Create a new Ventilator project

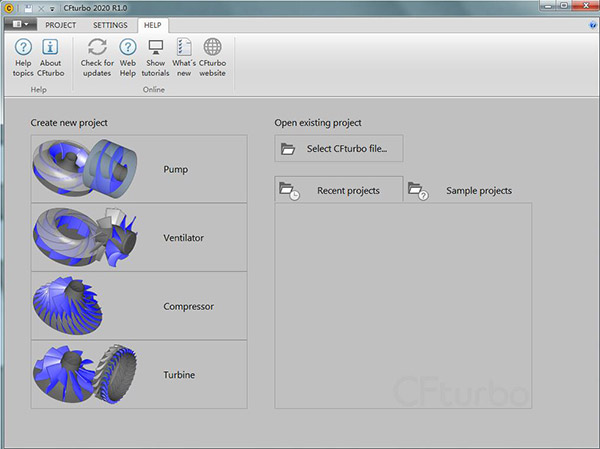pos(139,237)
